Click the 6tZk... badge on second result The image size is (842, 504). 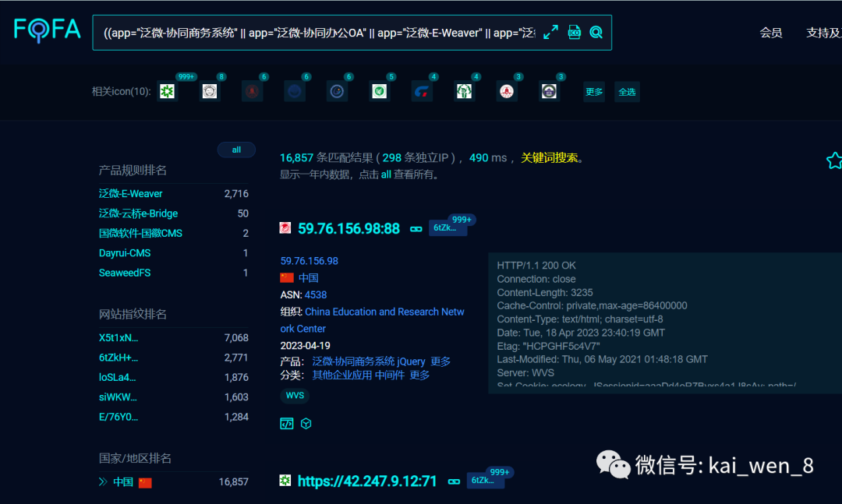point(486,480)
